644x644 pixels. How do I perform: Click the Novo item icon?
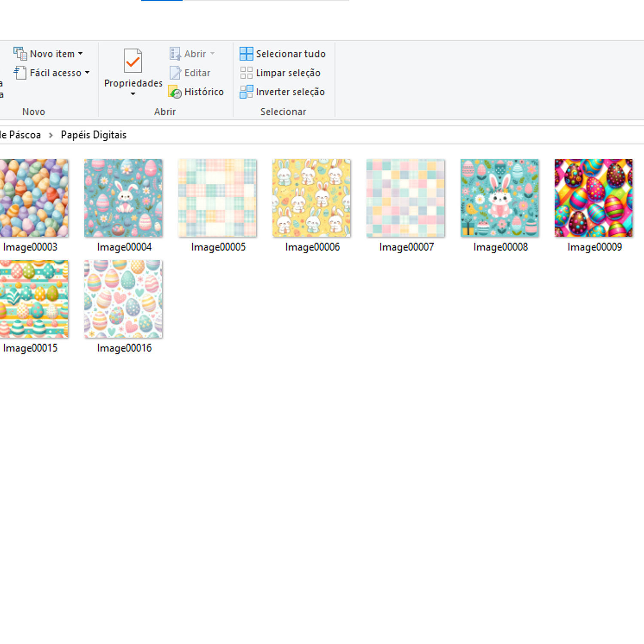point(20,54)
